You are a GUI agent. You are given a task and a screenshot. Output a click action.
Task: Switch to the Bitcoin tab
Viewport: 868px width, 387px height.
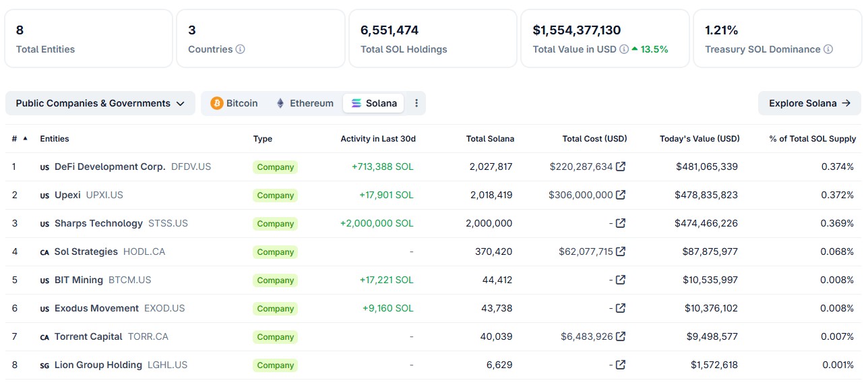[x=235, y=103]
